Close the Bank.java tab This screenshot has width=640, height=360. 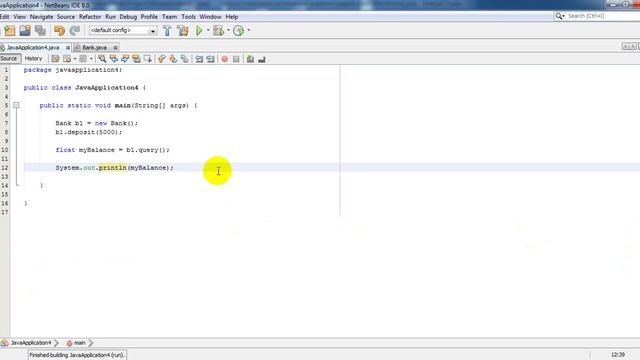click(116, 48)
